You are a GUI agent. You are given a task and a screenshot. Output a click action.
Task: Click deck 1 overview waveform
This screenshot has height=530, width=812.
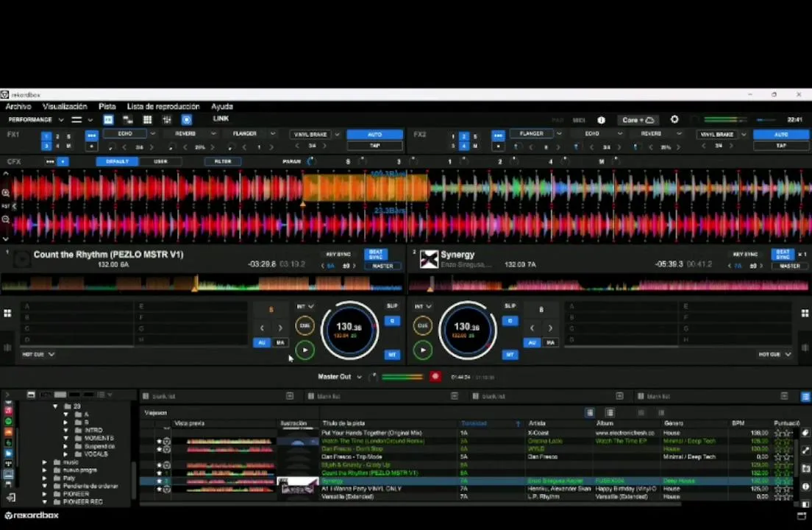(202, 284)
